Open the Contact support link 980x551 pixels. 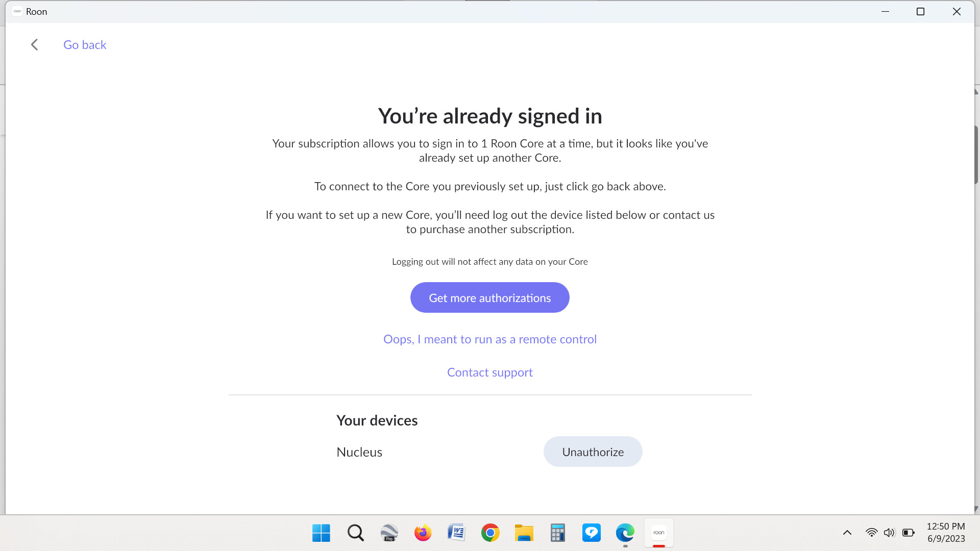489,372
